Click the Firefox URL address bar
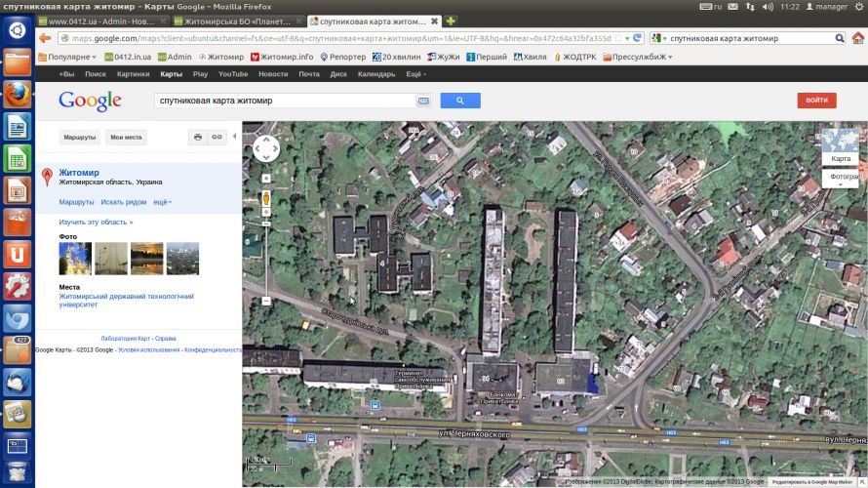This screenshot has height=488, width=868. (x=341, y=38)
